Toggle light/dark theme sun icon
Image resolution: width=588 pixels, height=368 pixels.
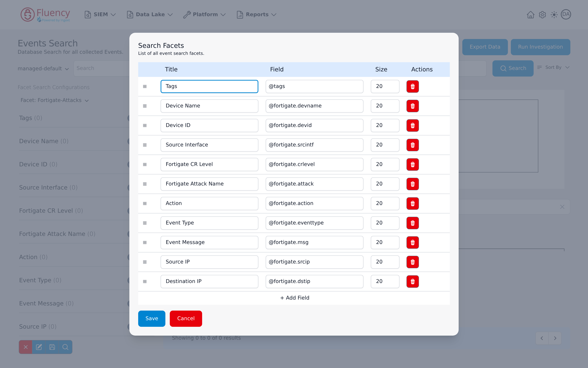(x=554, y=15)
